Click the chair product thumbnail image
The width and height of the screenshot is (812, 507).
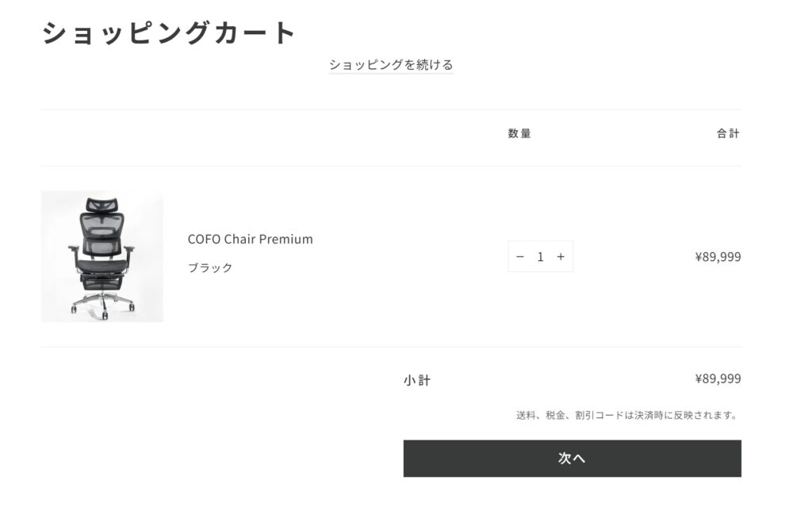coord(102,255)
